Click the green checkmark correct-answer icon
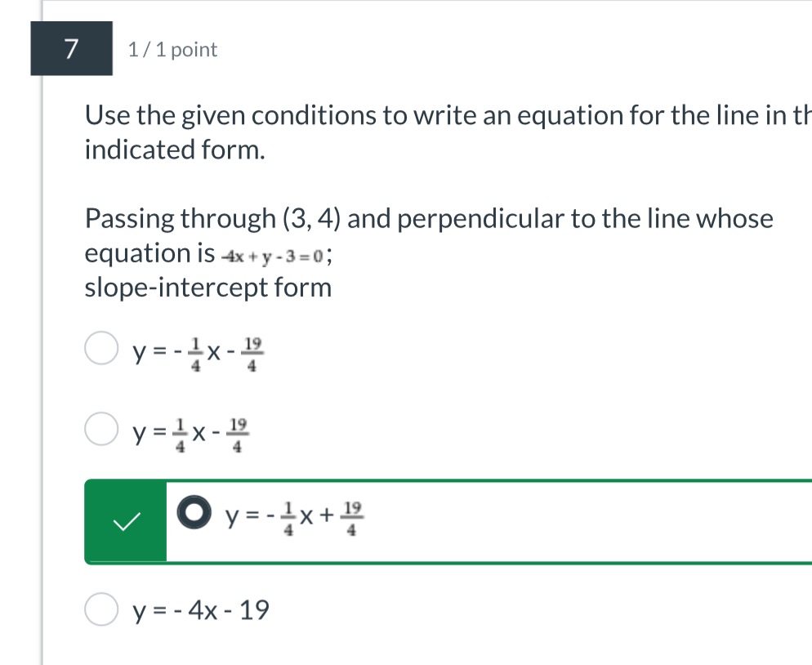 (x=127, y=521)
